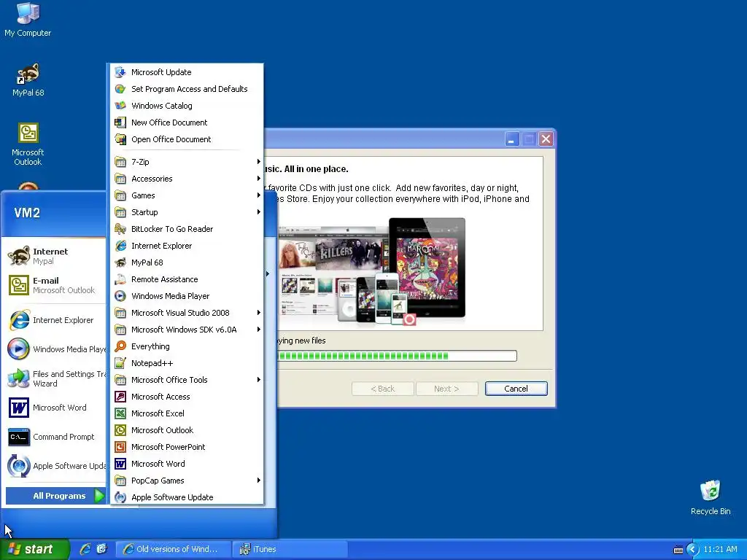Open the Recycle Bin

click(x=711, y=497)
